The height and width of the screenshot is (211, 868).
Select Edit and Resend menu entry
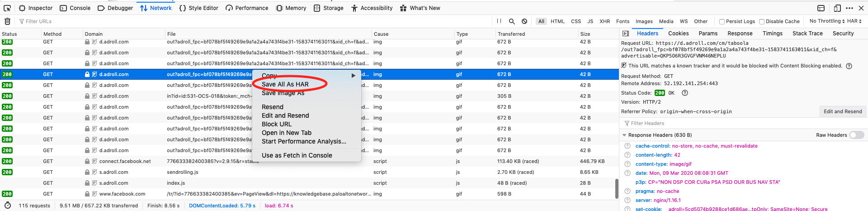click(x=285, y=115)
